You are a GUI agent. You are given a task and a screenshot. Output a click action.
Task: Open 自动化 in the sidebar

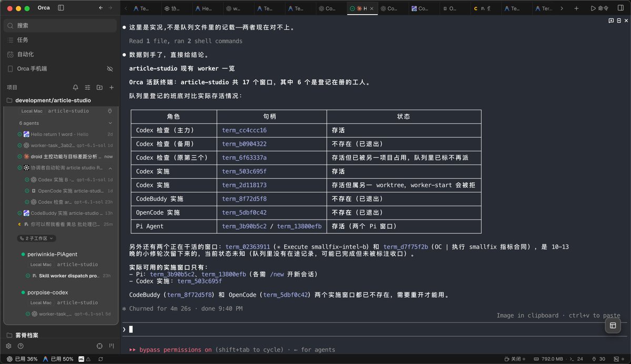(60, 54)
